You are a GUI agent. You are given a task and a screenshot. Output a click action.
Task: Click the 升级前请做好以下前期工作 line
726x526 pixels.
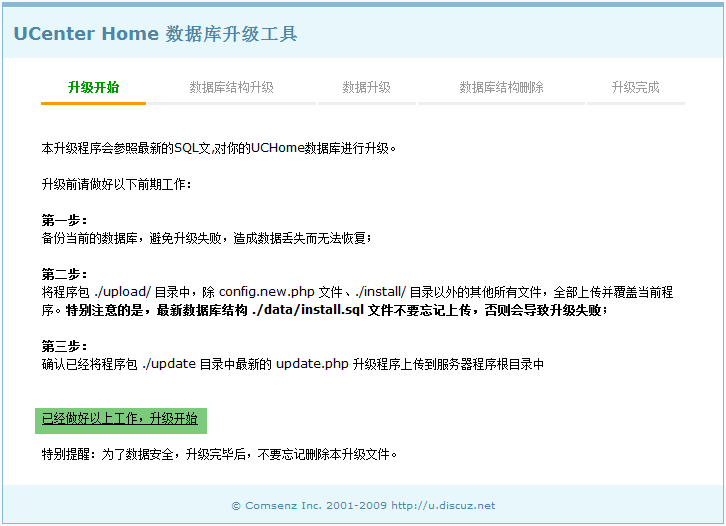point(116,184)
